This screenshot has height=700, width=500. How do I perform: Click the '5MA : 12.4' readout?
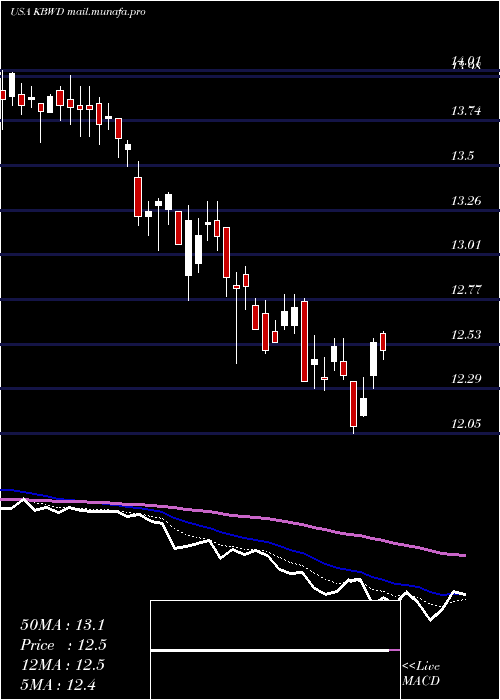click(58, 684)
